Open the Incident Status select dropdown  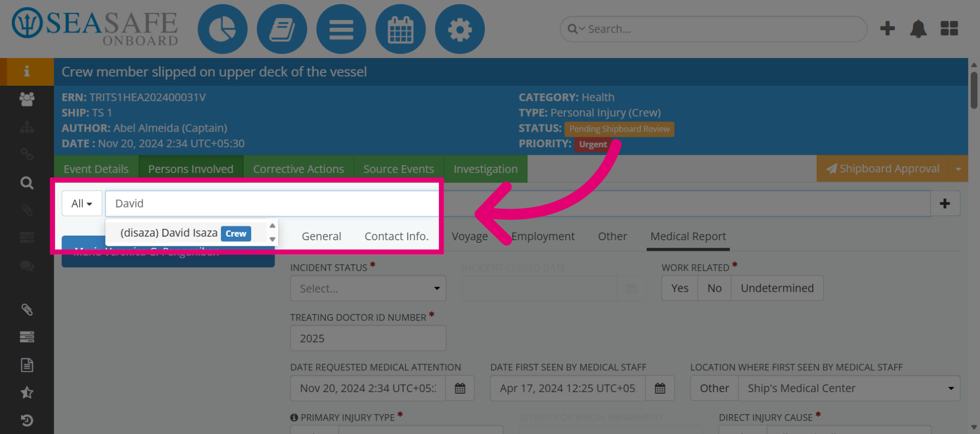point(368,289)
